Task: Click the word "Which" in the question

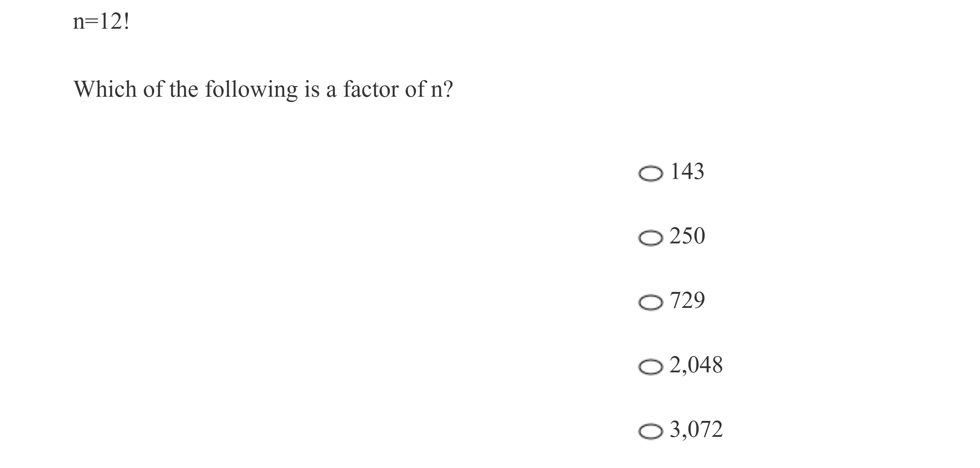Action: coord(105,90)
